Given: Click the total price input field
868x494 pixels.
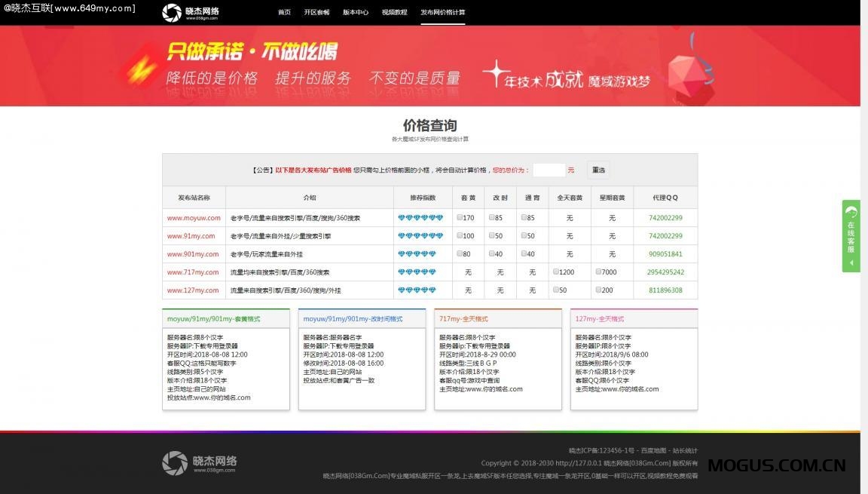Looking at the screenshot, I should 549,170.
